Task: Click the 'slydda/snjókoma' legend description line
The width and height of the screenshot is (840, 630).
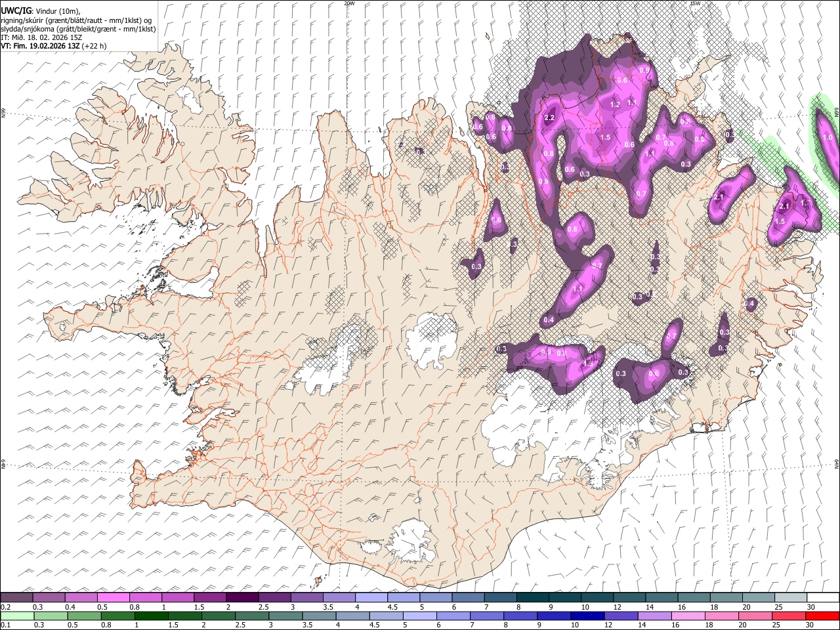Action: [x=78, y=29]
